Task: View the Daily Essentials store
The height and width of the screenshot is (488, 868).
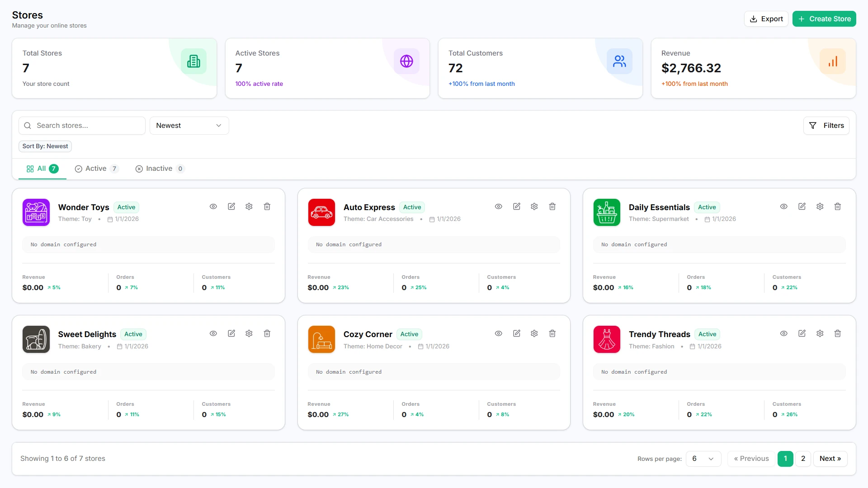Action: point(784,206)
